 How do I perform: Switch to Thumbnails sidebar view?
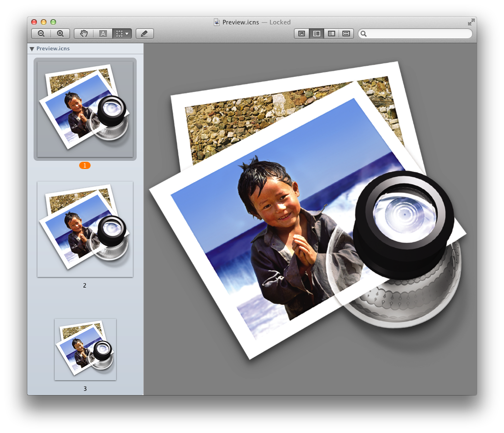coord(316,34)
